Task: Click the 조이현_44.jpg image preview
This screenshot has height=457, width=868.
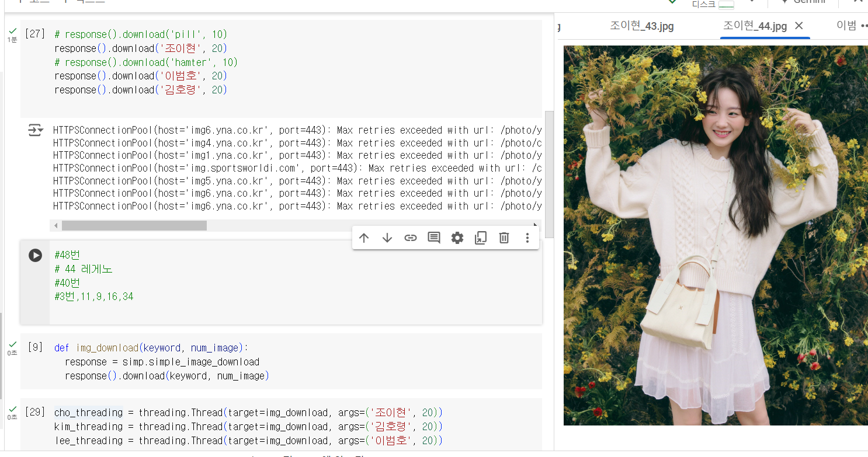Action: tap(716, 235)
